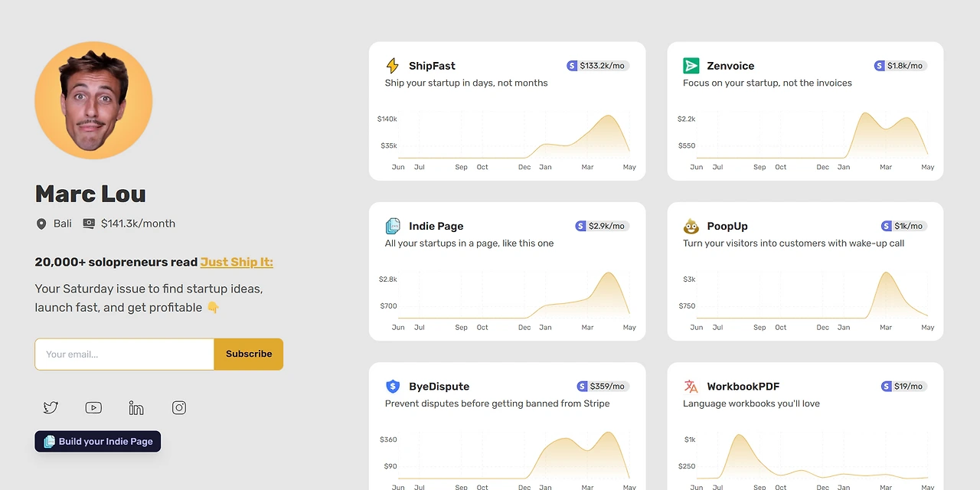
Task: Click the Your email input field
Action: 124,354
